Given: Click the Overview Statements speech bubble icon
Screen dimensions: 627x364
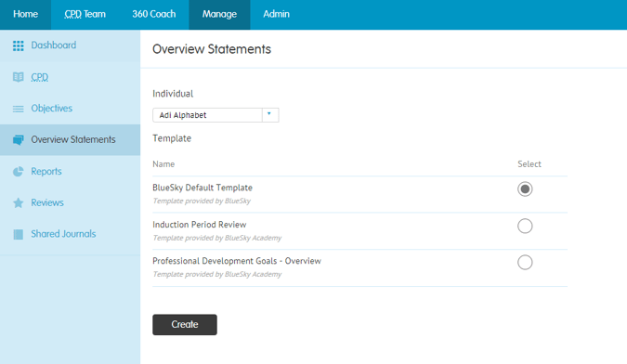Looking at the screenshot, I should click(18, 140).
